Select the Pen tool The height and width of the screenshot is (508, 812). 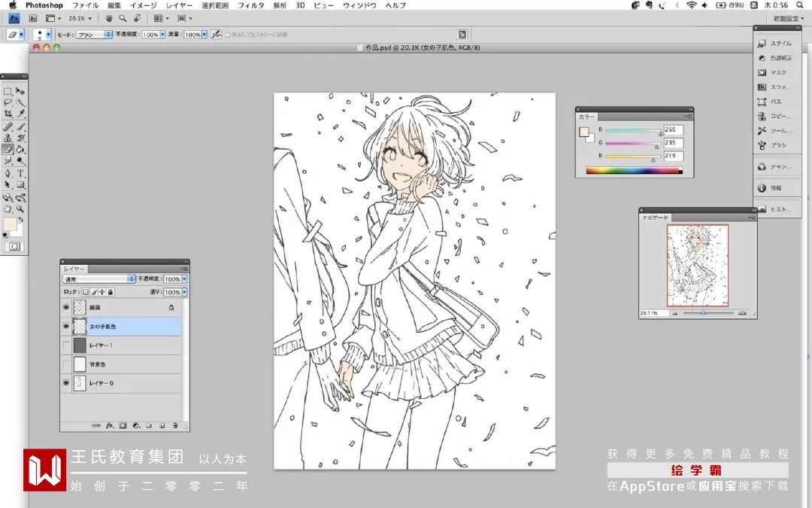coord(8,174)
